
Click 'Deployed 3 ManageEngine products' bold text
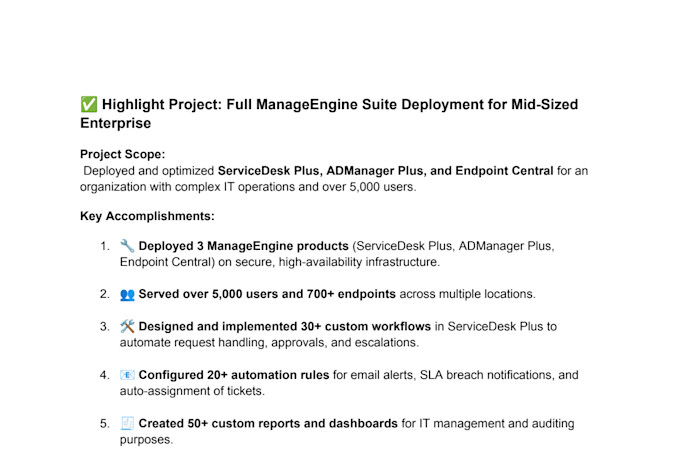pos(244,246)
